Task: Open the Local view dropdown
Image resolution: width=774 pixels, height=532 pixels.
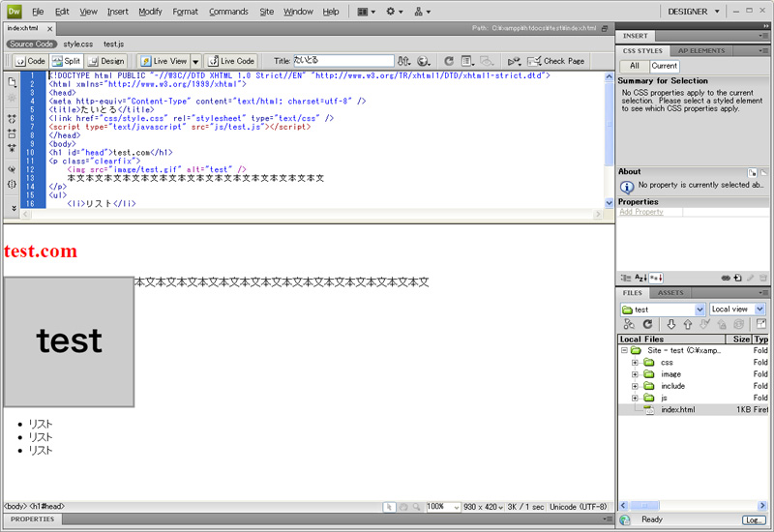Action: [x=737, y=310]
